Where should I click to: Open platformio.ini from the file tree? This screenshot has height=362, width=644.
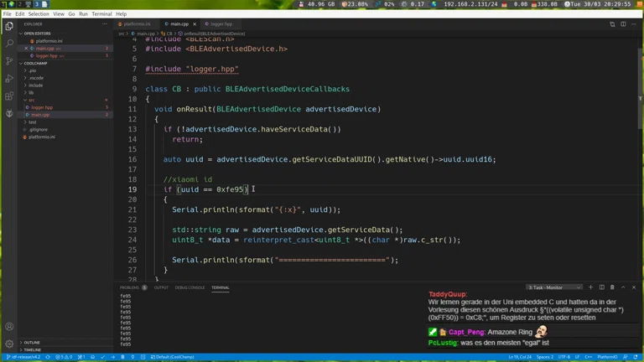42,137
